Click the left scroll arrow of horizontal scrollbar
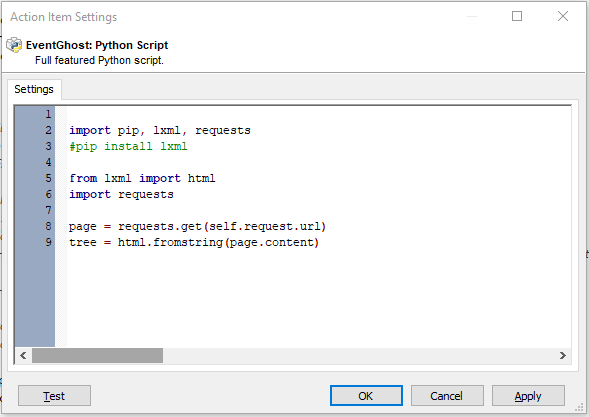Viewport: 589px width, 417px height. 23,355
